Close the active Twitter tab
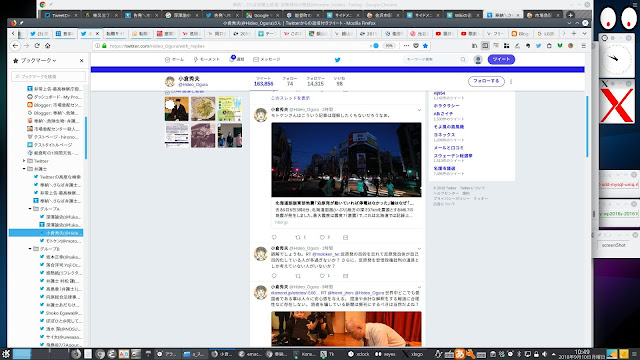This screenshot has width=640, height=360. pyautogui.click(x=97, y=34)
